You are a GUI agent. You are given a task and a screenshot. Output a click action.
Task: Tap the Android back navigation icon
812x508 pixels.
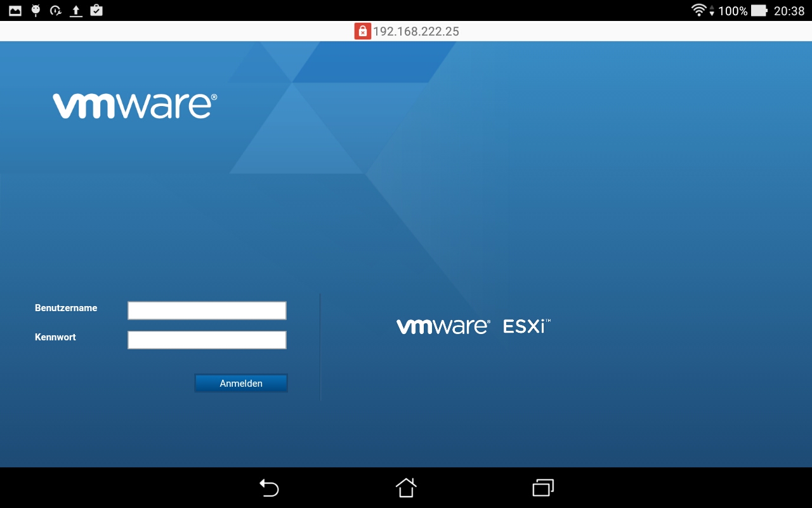269,488
